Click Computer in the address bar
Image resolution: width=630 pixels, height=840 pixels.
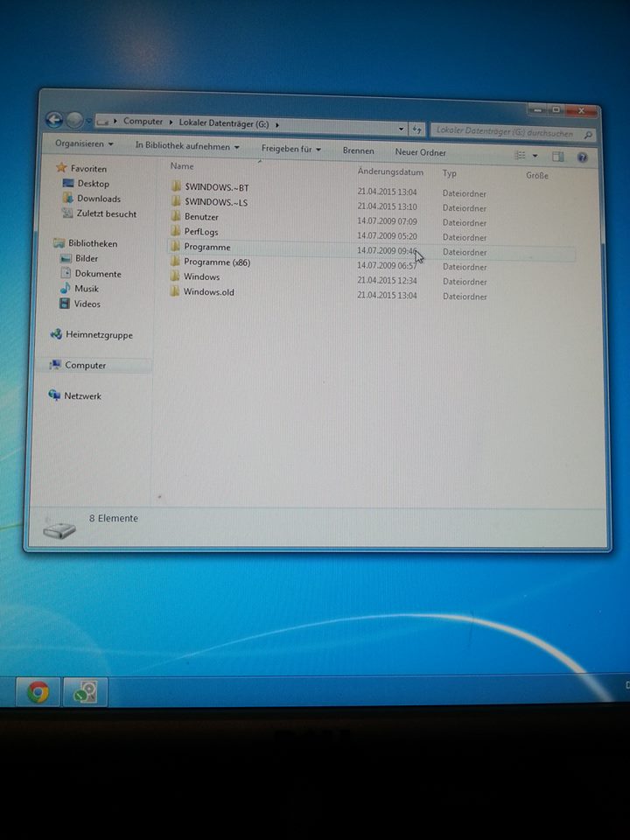pyautogui.click(x=143, y=122)
